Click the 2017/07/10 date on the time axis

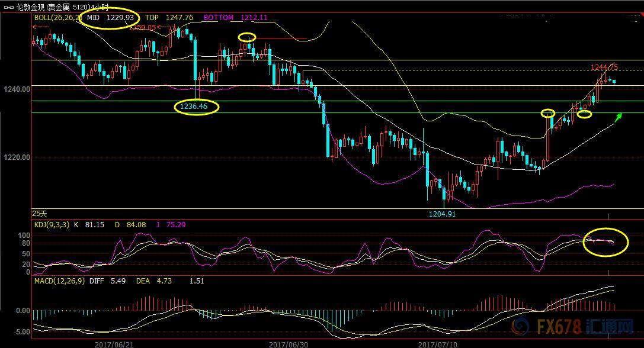(437, 343)
